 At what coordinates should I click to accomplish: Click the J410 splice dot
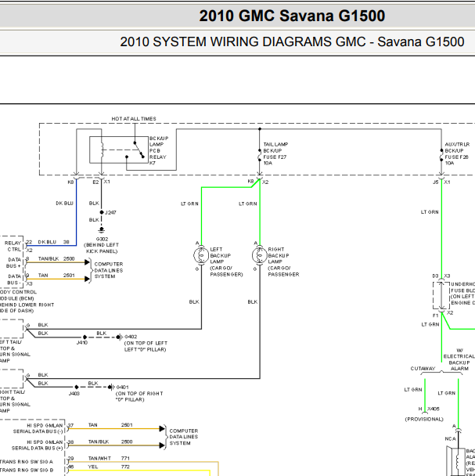pos(85,337)
